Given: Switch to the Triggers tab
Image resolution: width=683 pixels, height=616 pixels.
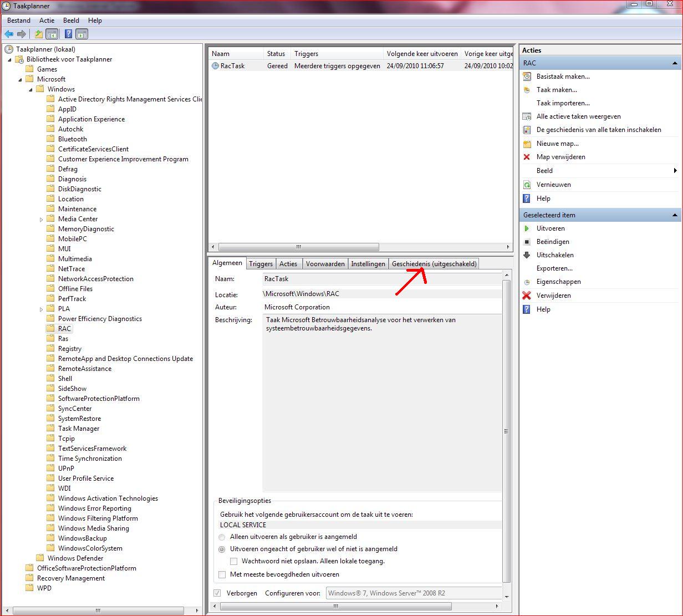Looking at the screenshot, I should pyautogui.click(x=261, y=264).
